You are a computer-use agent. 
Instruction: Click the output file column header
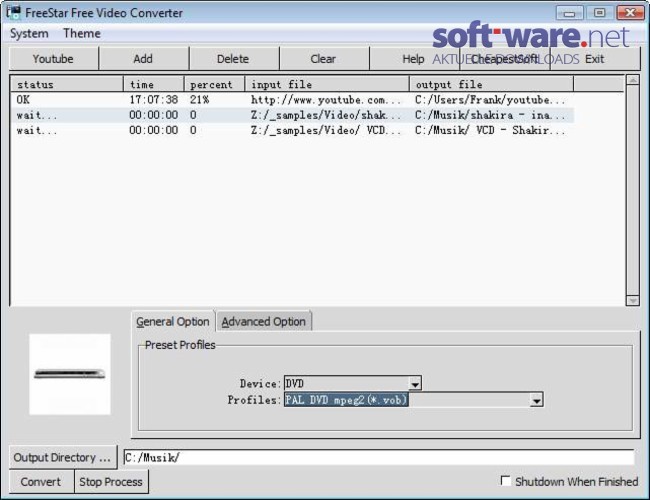point(492,84)
